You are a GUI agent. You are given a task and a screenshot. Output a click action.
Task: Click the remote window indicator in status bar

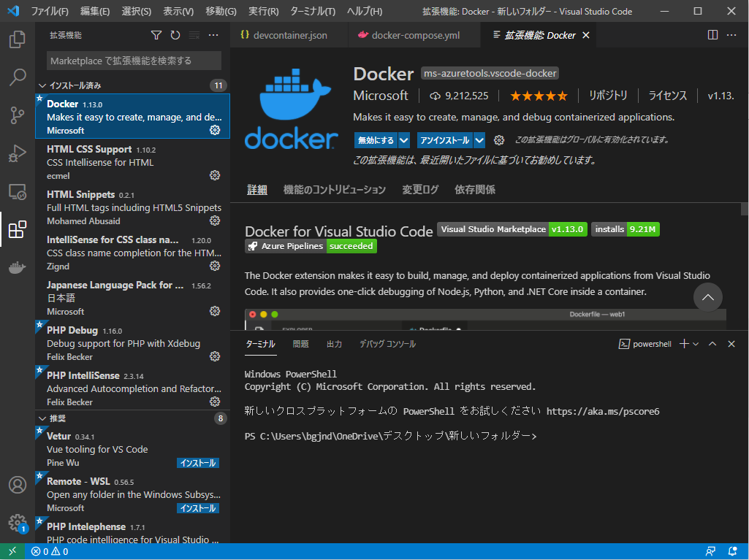(x=12, y=551)
